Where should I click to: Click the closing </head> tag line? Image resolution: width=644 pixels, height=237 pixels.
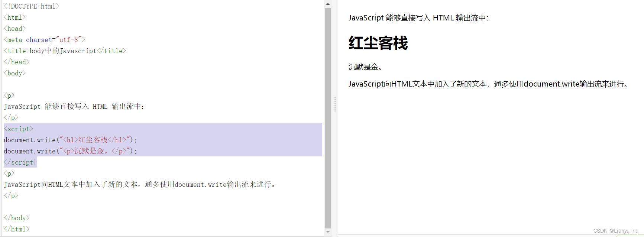coord(17,62)
